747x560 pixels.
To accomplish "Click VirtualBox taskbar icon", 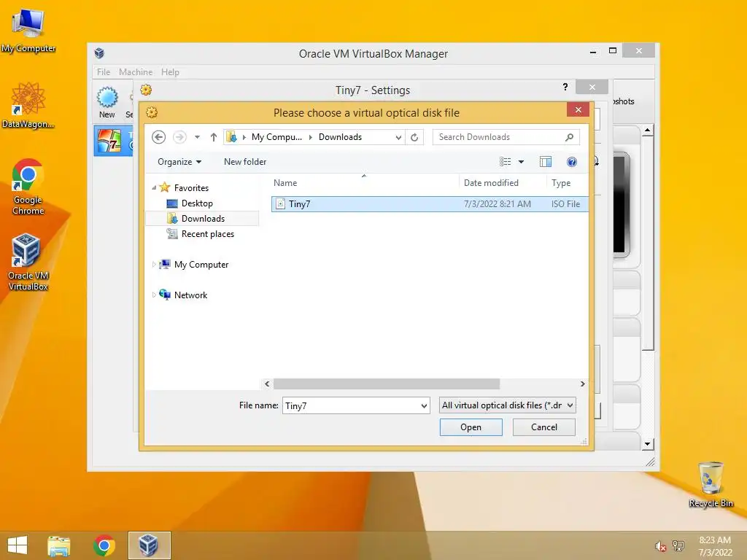I will pos(149,545).
